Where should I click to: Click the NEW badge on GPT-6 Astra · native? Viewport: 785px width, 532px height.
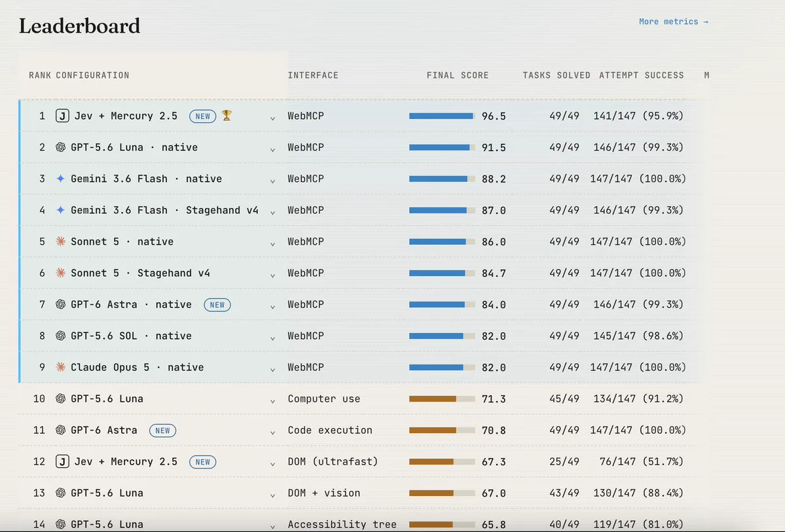217,305
